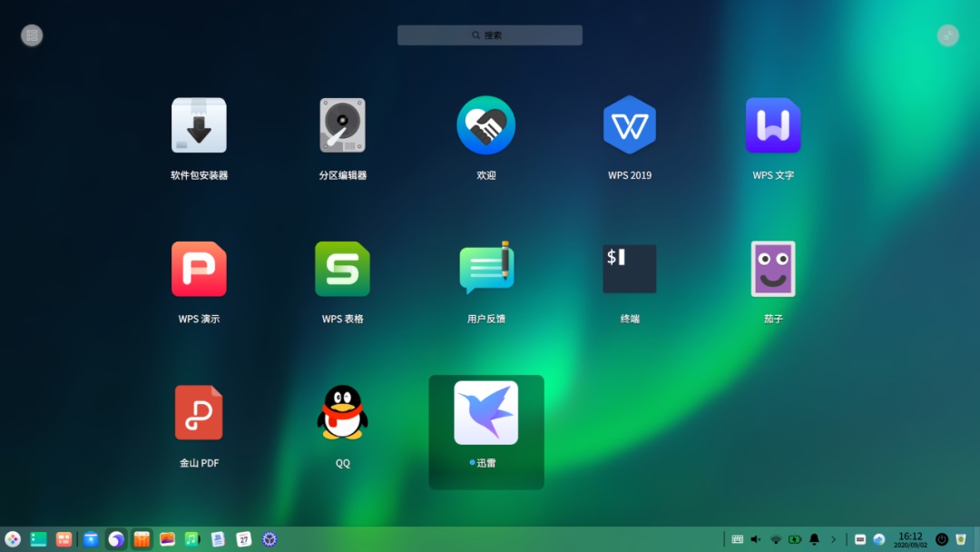Viewport: 980px width, 552px height.
Task: Open the browser from the dock
Action: click(x=115, y=539)
